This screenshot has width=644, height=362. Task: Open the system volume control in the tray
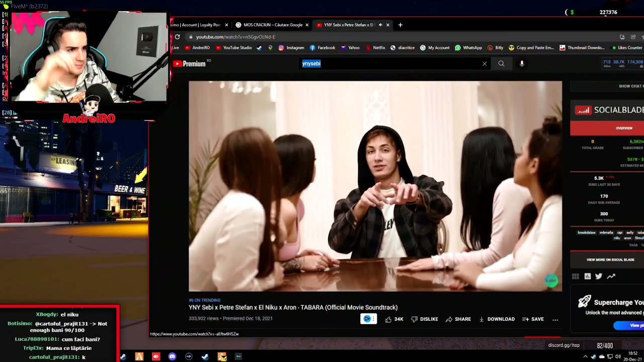click(x=618, y=356)
